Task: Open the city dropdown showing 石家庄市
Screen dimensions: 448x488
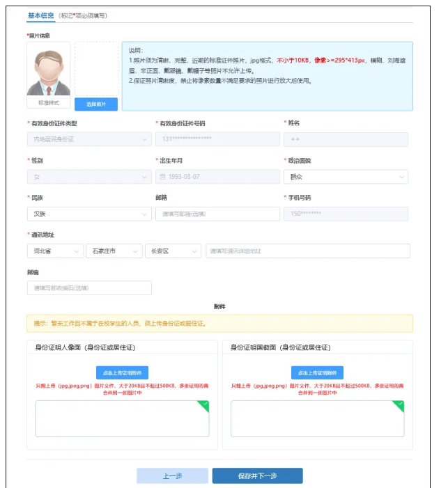Action: pyautogui.click(x=114, y=251)
